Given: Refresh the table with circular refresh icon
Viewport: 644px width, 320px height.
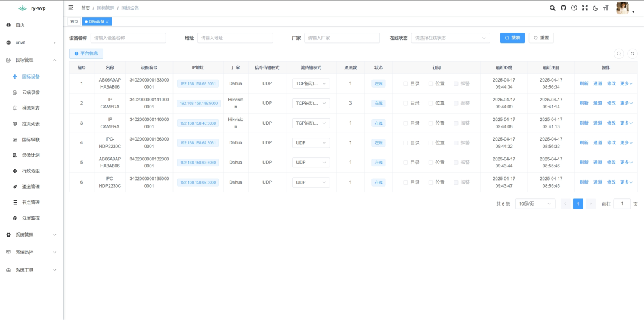Looking at the screenshot, I should click(633, 54).
